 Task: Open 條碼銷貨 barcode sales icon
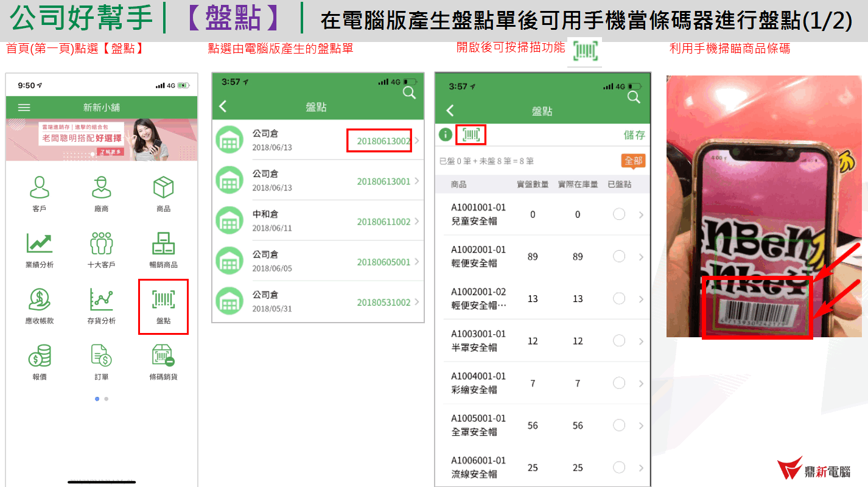(x=163, y=356)
